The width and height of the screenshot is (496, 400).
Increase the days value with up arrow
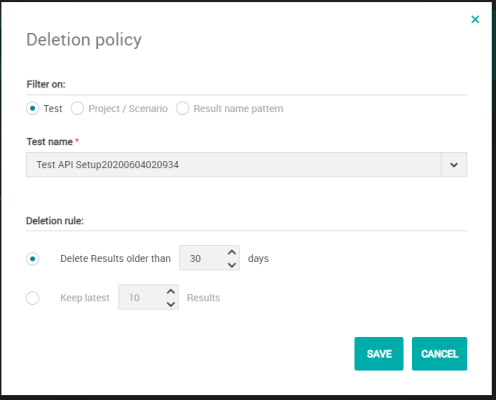(x=232, y=252)
